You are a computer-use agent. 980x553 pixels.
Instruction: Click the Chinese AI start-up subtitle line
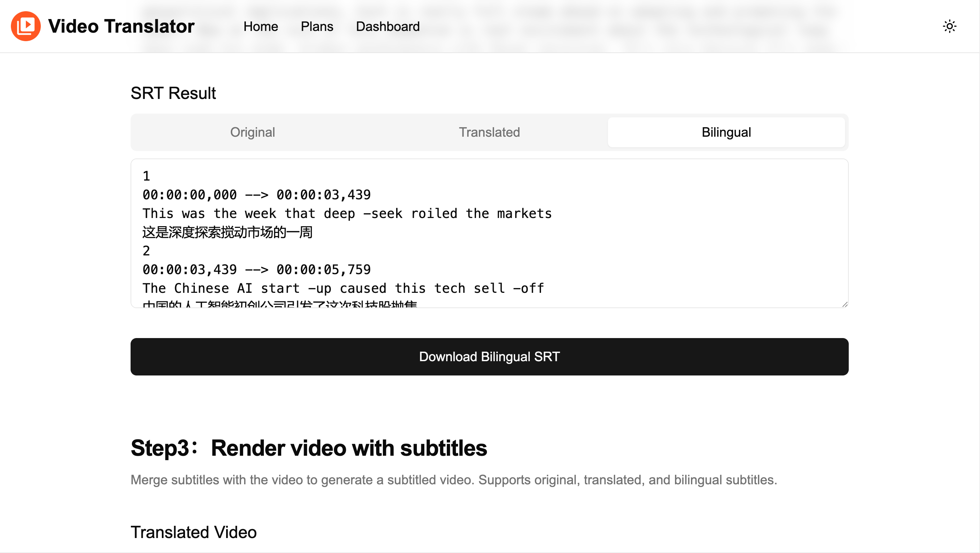coord(343,288)
